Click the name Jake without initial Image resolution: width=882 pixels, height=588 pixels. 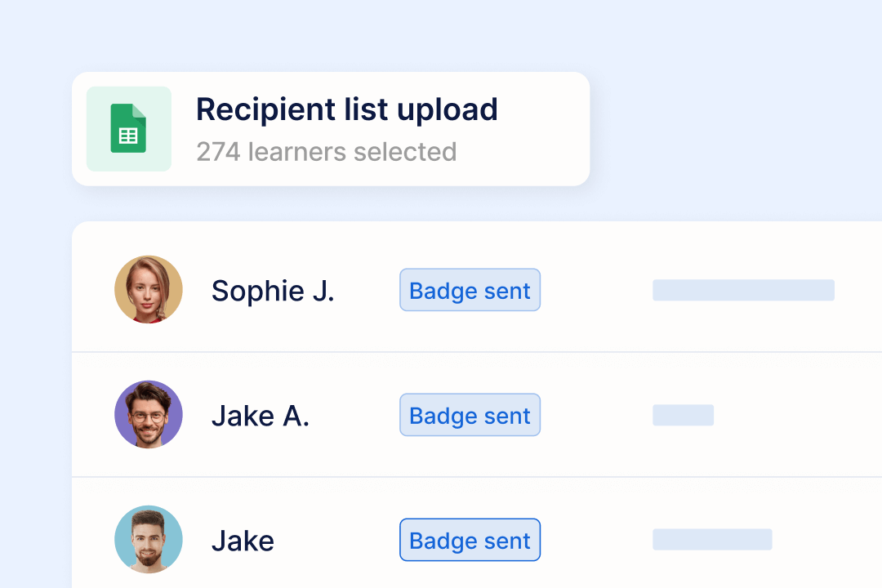[243, 541]
